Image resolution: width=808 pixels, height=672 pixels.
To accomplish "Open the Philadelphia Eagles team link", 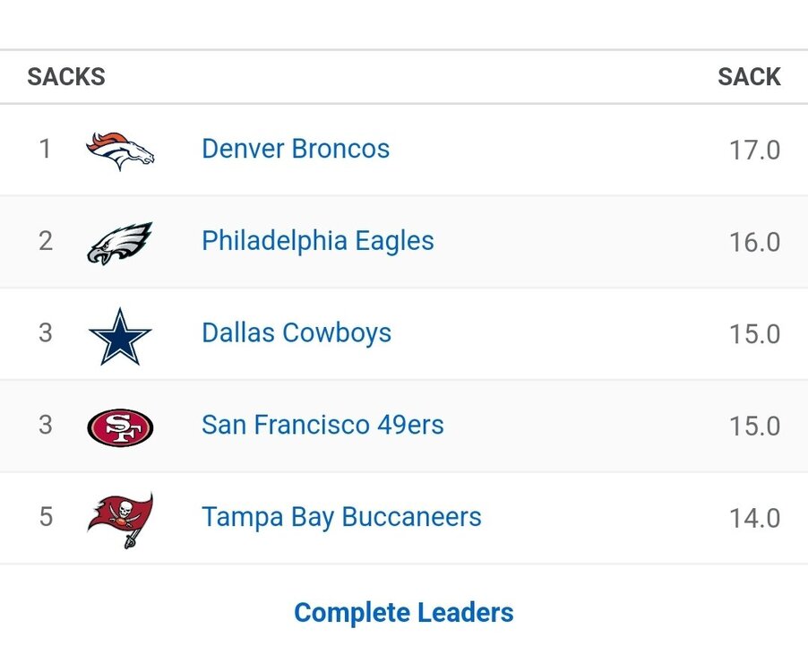I will point(318,241).
